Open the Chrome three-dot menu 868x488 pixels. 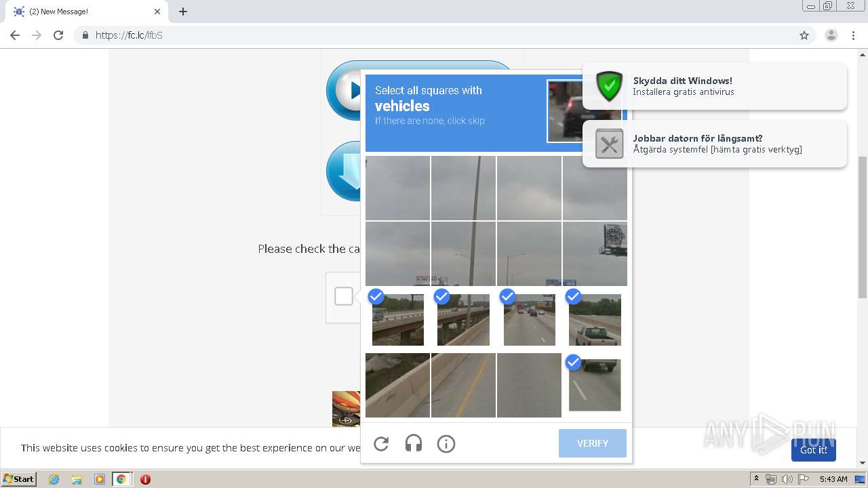(x=853, y=35)
